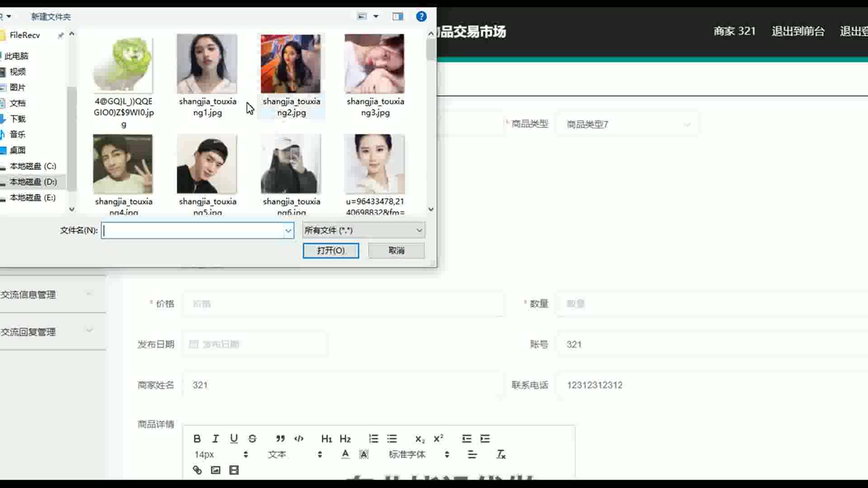Click the 商家 321 header text
Image resolution: width=868 pixels, height=488 pixels.
735,31
